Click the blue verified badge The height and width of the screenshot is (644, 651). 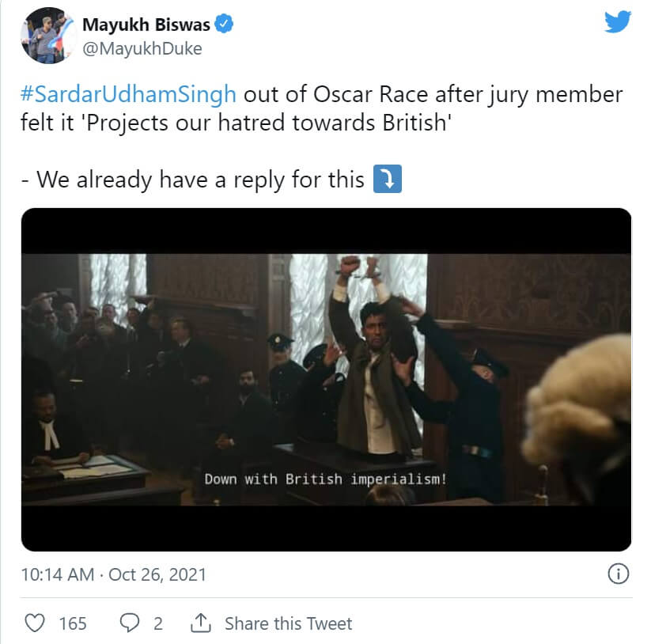pyautogui.click(x=224, y=25)
